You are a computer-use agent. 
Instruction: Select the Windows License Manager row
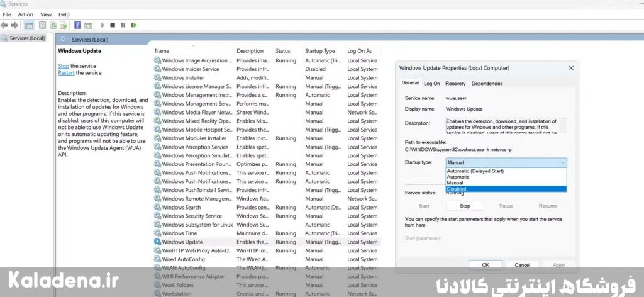(267, 86)
